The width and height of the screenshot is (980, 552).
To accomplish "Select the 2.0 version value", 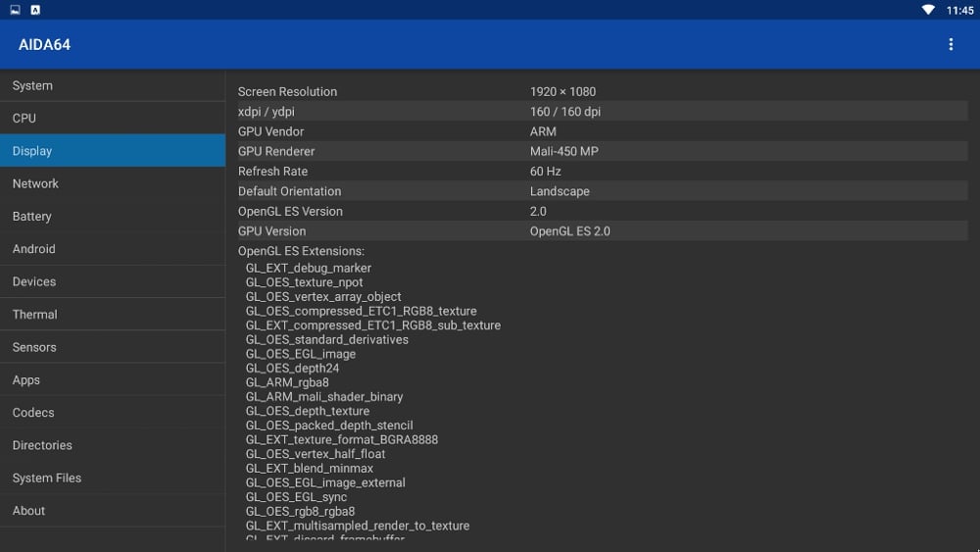I will click(538, 212).
